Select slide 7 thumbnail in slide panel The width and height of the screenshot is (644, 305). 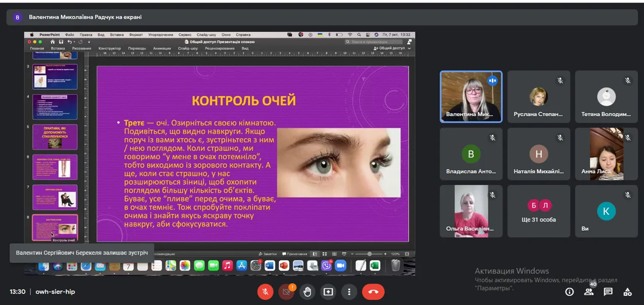tap(55, 197)
